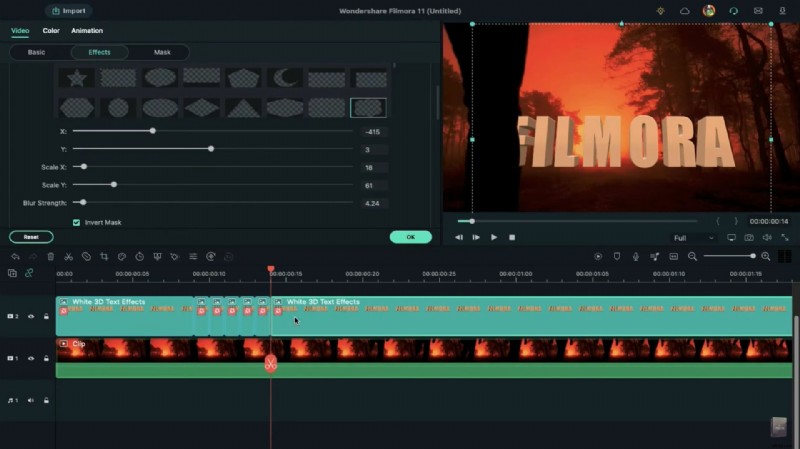Click the lightbulb tips icon
The image size is (800, 449).
pos(661,11)
